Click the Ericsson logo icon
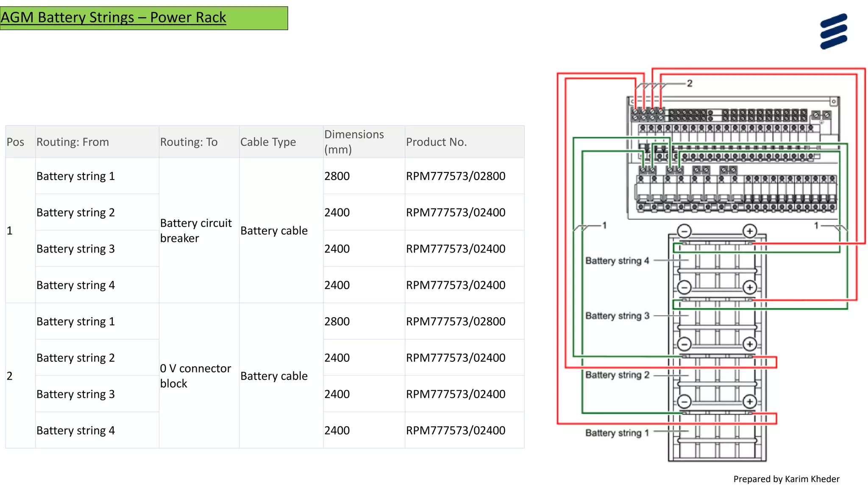The height and width of the screenshot is (488, 868). click(833, 31)
